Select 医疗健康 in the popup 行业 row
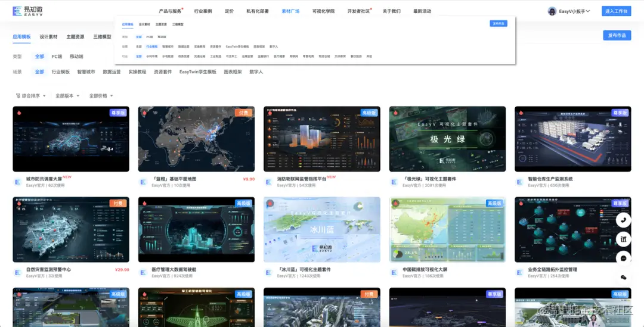This screenshot has width=644, height=327. [x=279, y=56]
